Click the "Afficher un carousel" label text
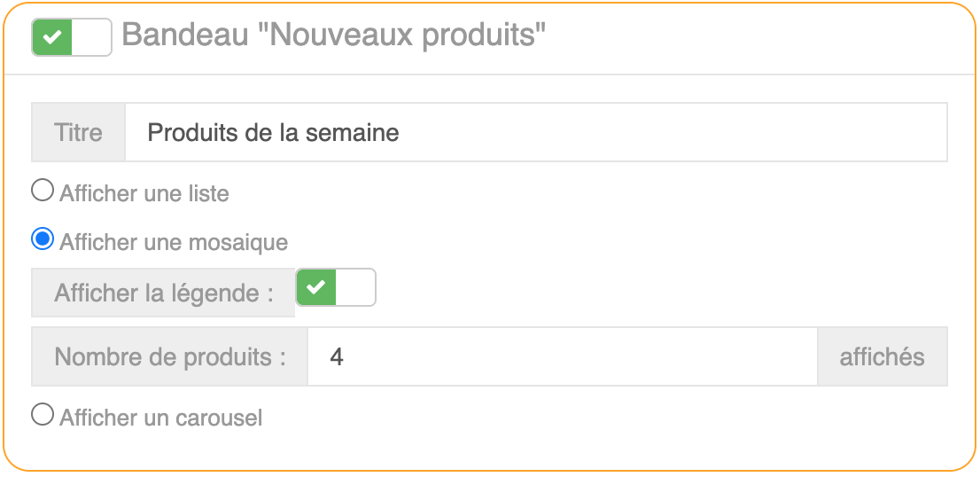Screen dimensions: 980x477 161,417
